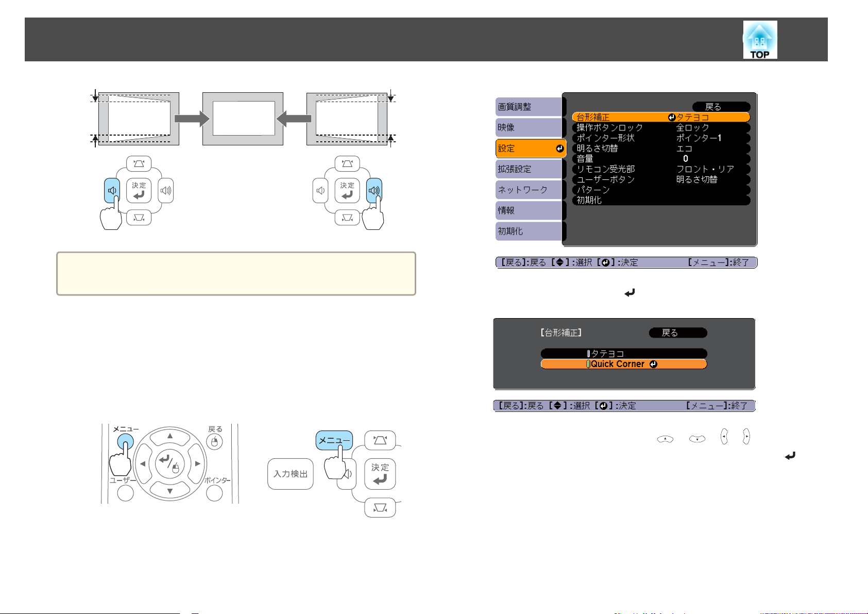Click the remote's down arrow key
This screenshot has height=614, width=868.
[x=170, y=491]
